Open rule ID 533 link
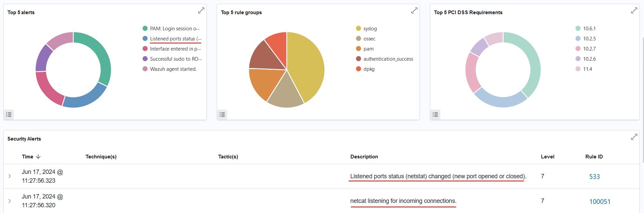This screenshot has height=213, width=644. pyautogui.click(x=594, y=177)
